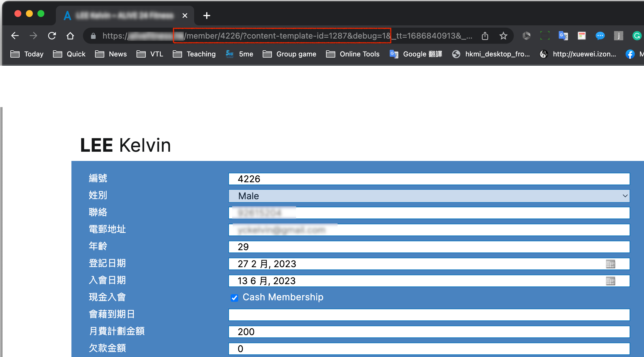Open the Quick bookmarks folder
Screen dimensions: 644x357
pyautogui.click(x=69, y=54)
